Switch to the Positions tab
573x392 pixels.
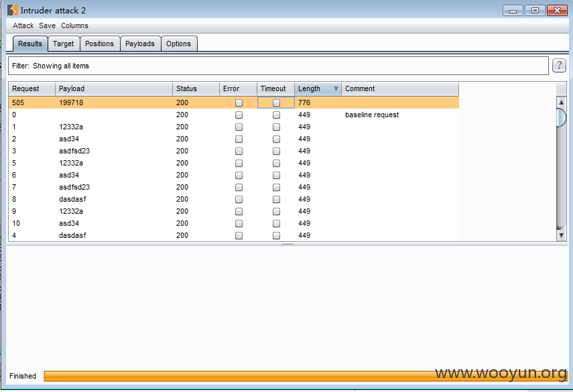coord(100,44)
